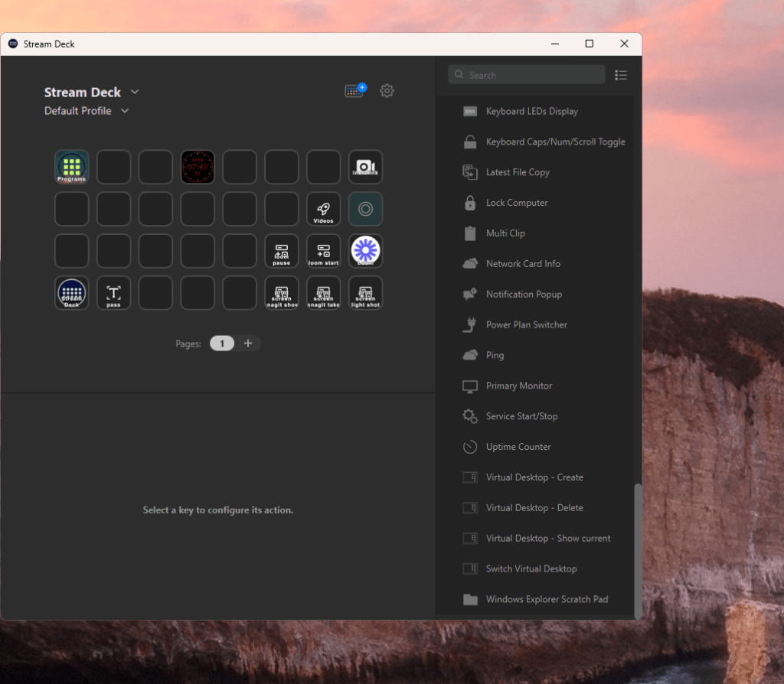This screenshot has height=684, width=784.
Task: Click the actions list scrollbar
Action: pos(637,551)
